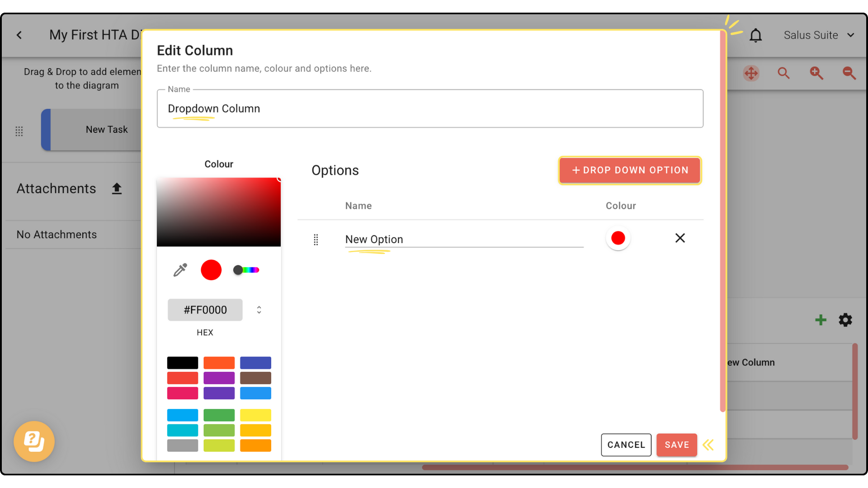
Task: Delete New Option with X icon
Action: tap(680, 238)
